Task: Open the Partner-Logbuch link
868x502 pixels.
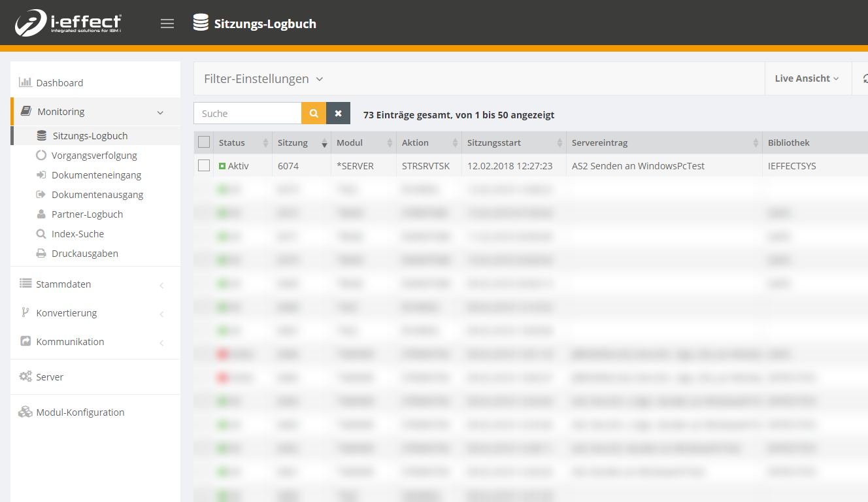Action: 87,214
